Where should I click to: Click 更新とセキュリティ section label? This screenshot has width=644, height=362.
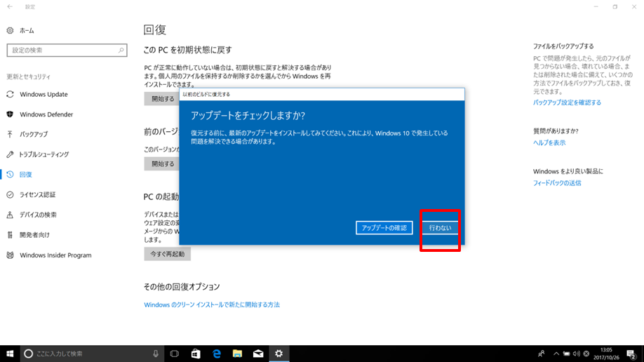pyautogui.click(x=28, y=76)
